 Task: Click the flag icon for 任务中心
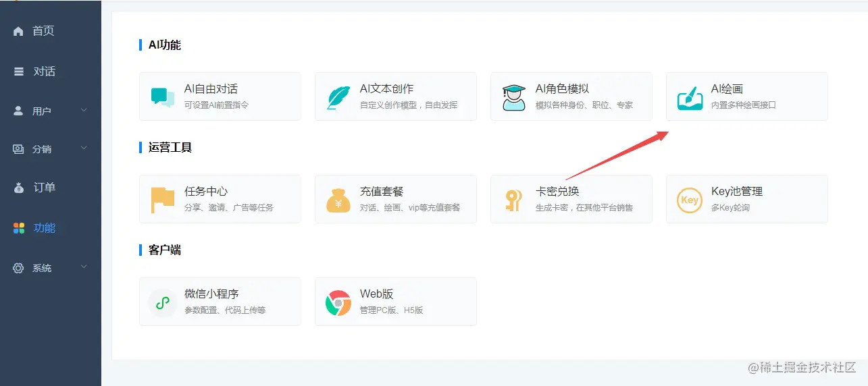tap(162, 200)
